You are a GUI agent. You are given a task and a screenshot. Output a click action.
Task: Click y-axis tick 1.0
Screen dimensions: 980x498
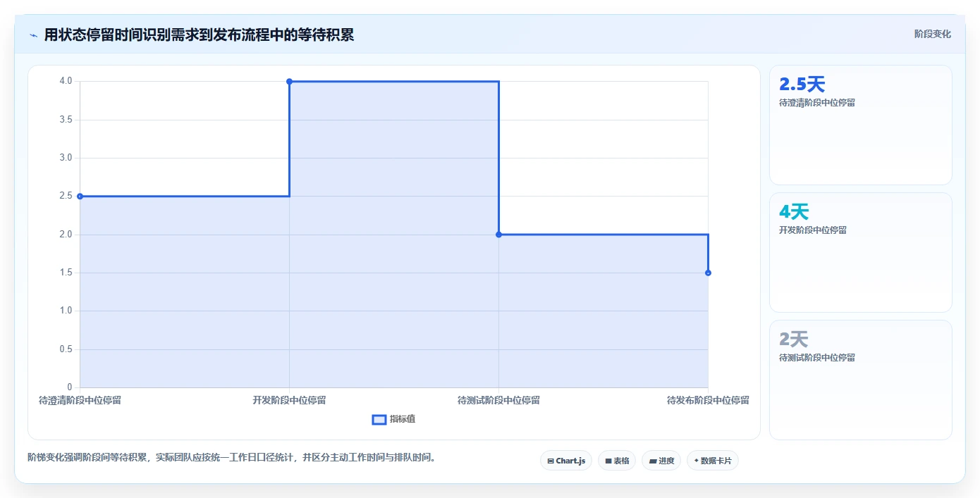(66, 311)
